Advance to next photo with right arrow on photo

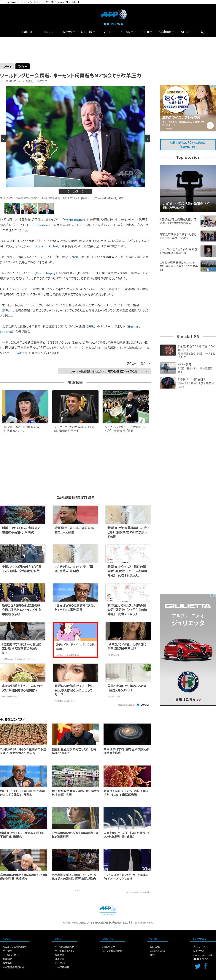(x=148, y=138)
